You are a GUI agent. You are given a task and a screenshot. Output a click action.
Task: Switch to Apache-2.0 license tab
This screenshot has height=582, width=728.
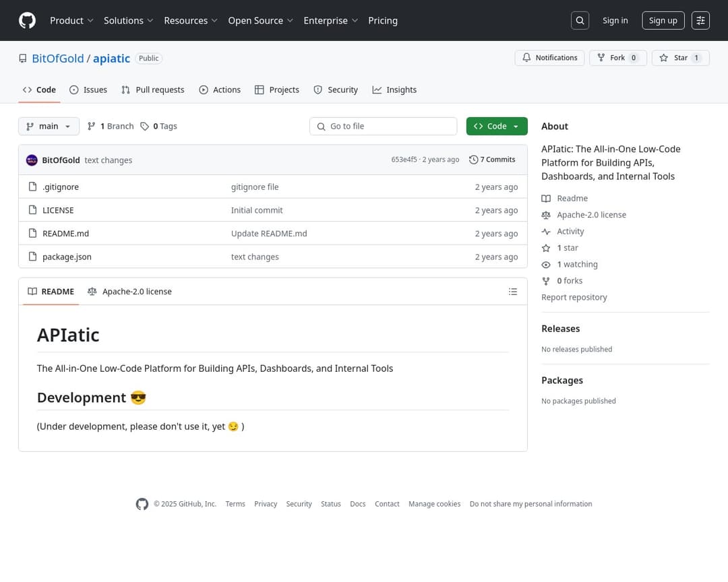[129, 292]
